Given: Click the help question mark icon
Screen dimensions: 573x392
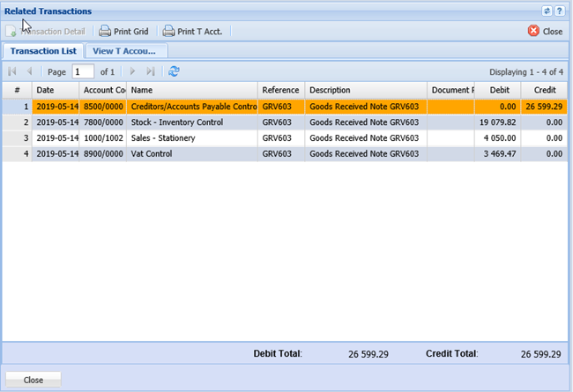Looking at the screenshot, I should (x=560, y=11).
